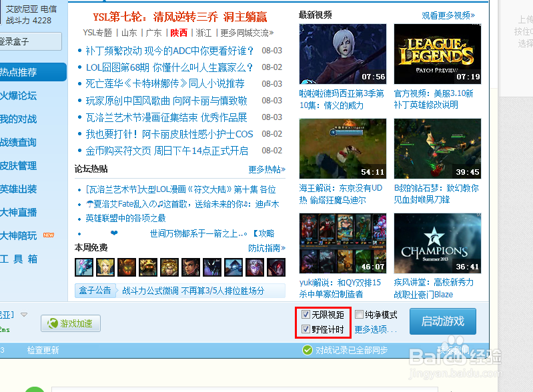Screen dimensions: 533x392
Task: Open the 热点推荐 sidebar tab
Action: pos(33,72)
